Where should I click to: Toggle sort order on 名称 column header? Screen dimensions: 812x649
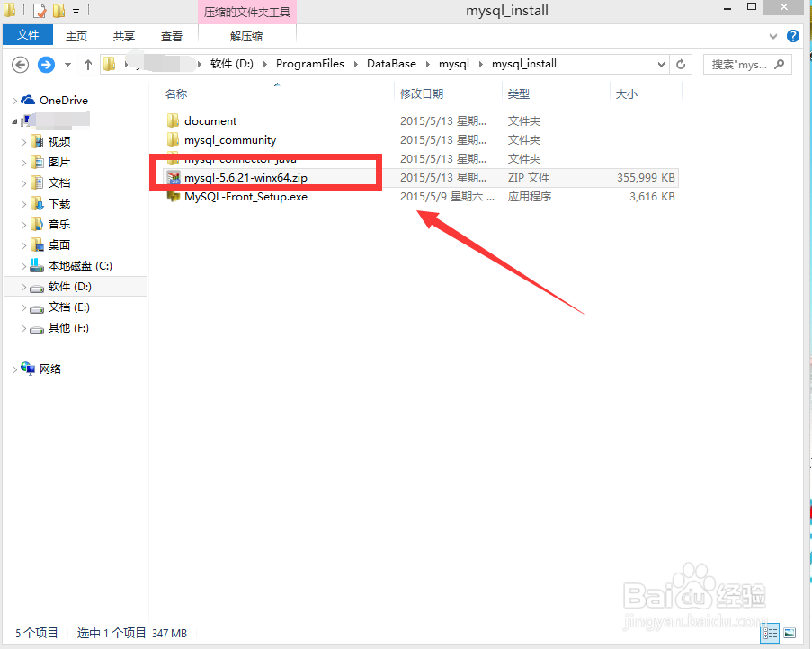coord(176,93)
